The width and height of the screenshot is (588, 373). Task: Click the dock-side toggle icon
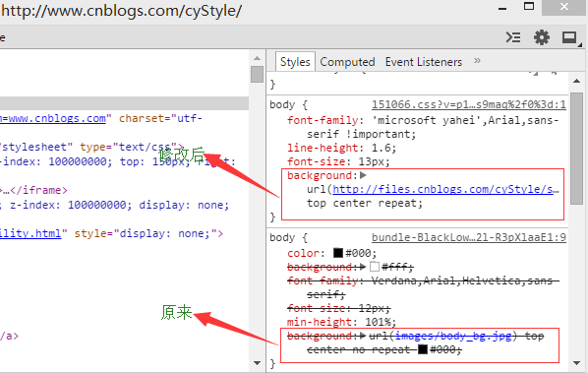[569, 37]
